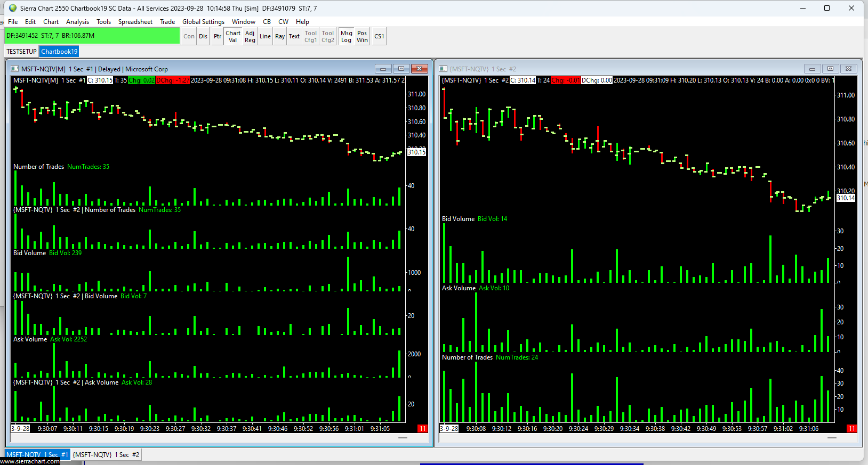Image resolution: width=868 pixels, height=465 pixels.
Task: Open the Trade menu
Action: (x=167, y=22)
